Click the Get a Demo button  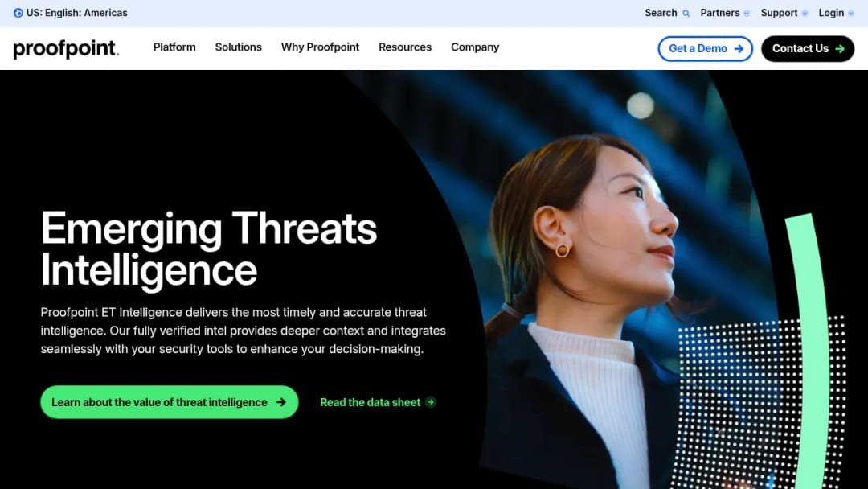tap(705, 49)
